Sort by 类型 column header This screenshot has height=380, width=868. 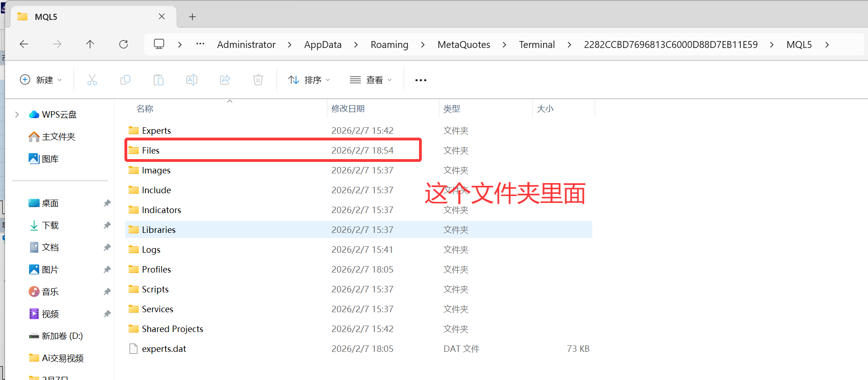pos(452,109)
